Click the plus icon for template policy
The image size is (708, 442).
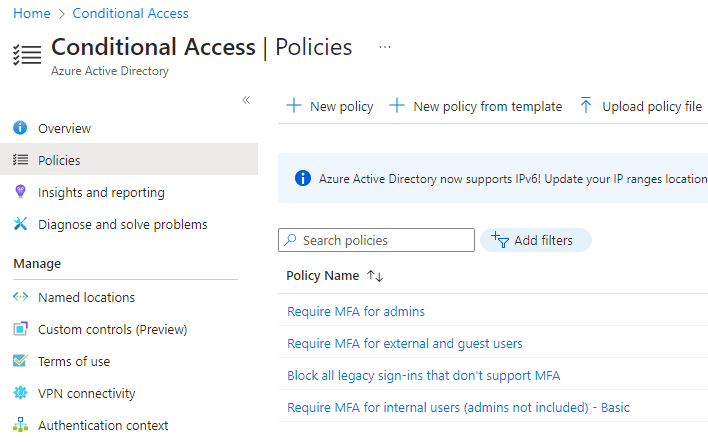(x=397, y=106)
